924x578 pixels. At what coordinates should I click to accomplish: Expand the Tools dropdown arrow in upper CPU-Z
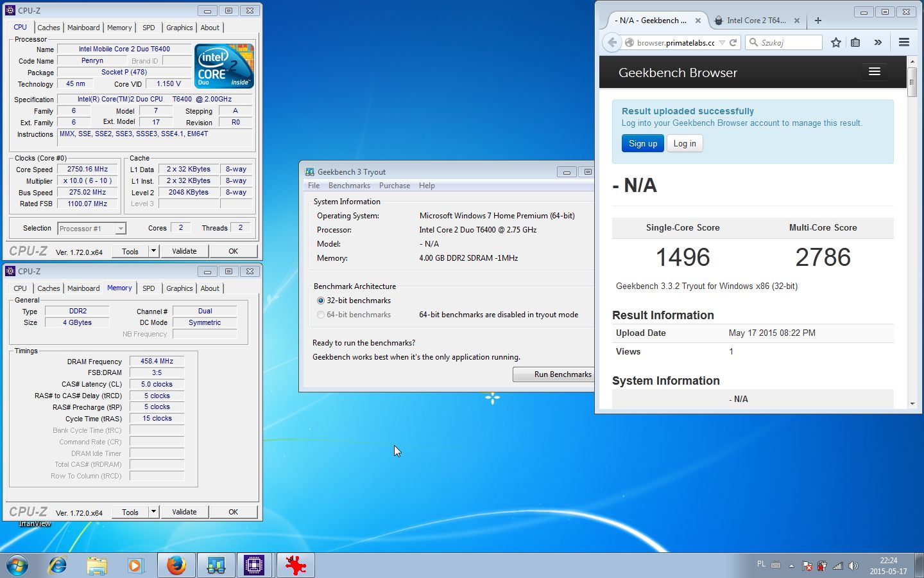(x=153, y=251)
